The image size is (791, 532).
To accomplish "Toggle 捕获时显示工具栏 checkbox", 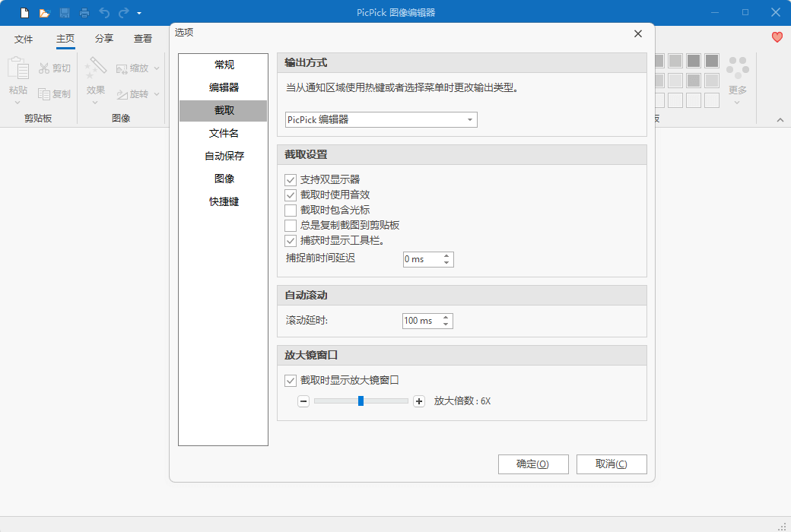I will point(291,240).
